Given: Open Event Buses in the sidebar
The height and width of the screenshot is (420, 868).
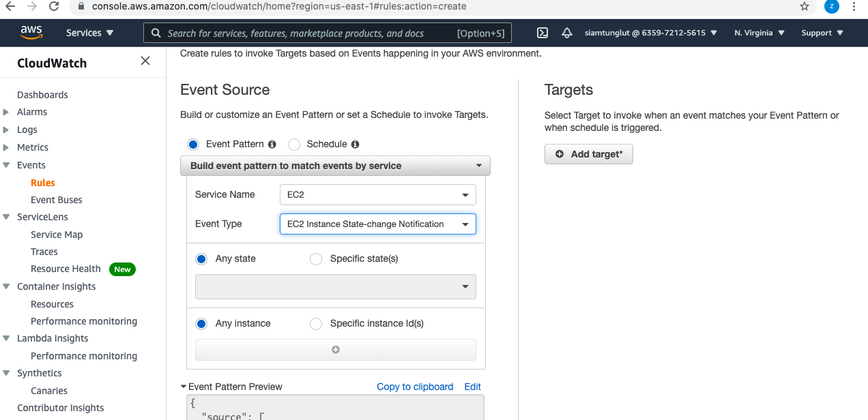Looking at the screenshot, I should pos(57,200).
